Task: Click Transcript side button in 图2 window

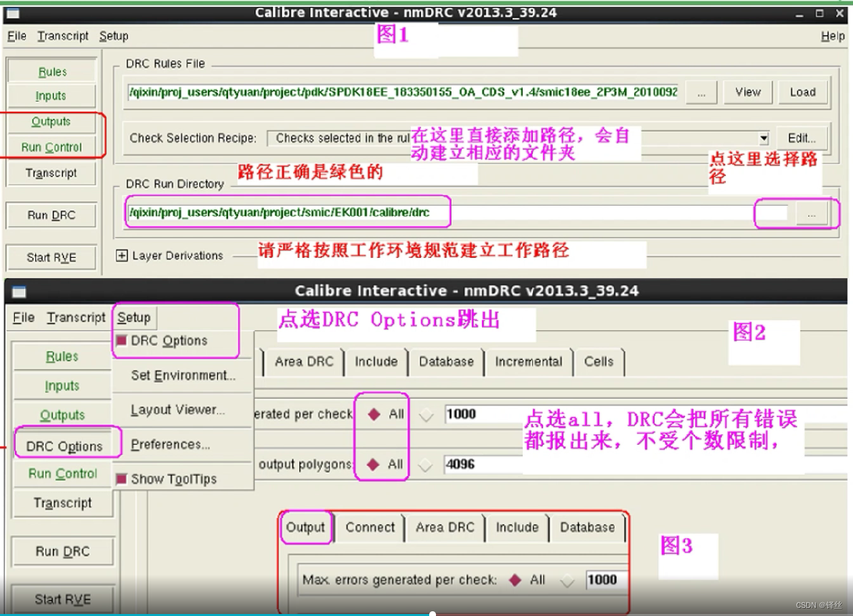Action: [62, 503]
